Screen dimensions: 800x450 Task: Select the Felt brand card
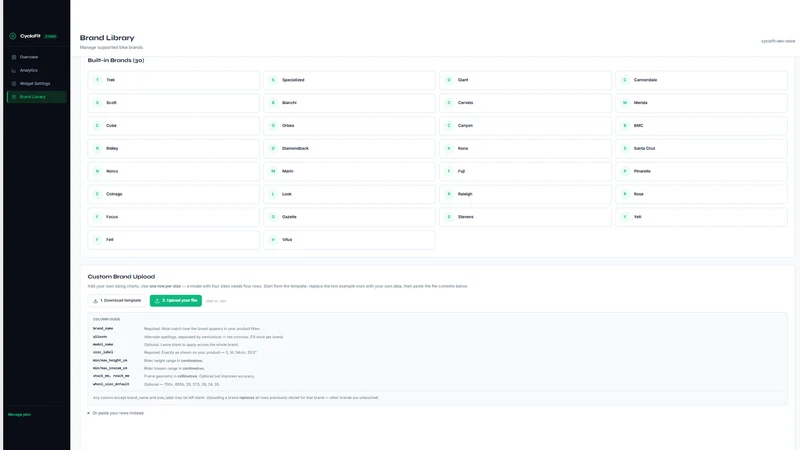(173, 240)
